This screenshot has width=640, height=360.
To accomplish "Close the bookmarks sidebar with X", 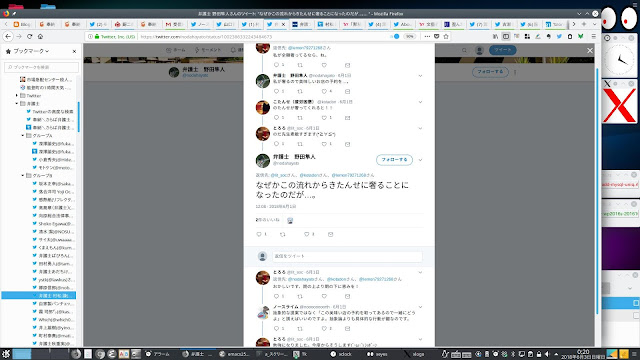I will pos(74,51).
